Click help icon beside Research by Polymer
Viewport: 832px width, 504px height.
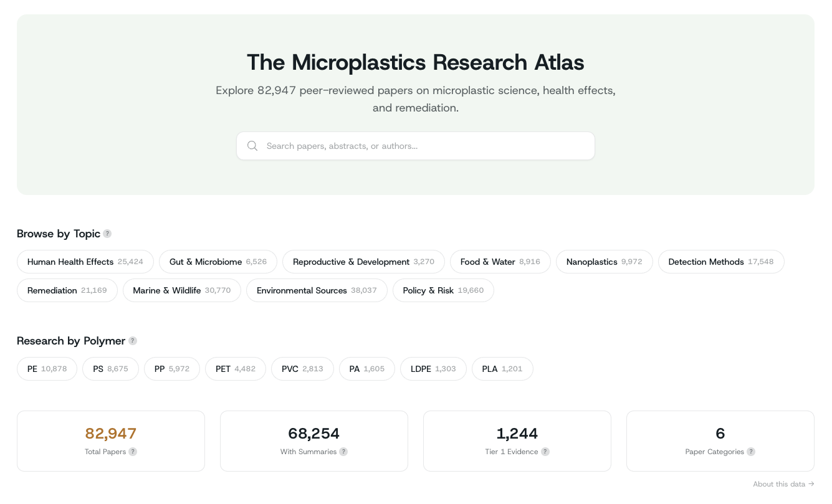133,341
